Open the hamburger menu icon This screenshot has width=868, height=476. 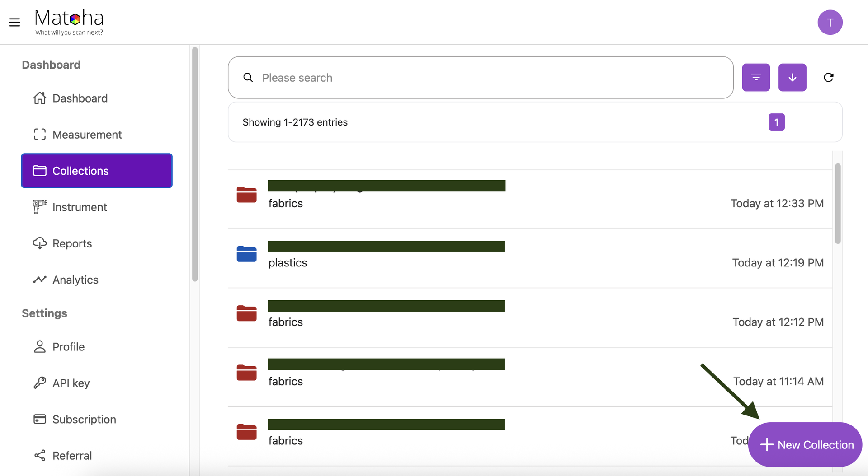pyautogui.click(x=14, y=22)
